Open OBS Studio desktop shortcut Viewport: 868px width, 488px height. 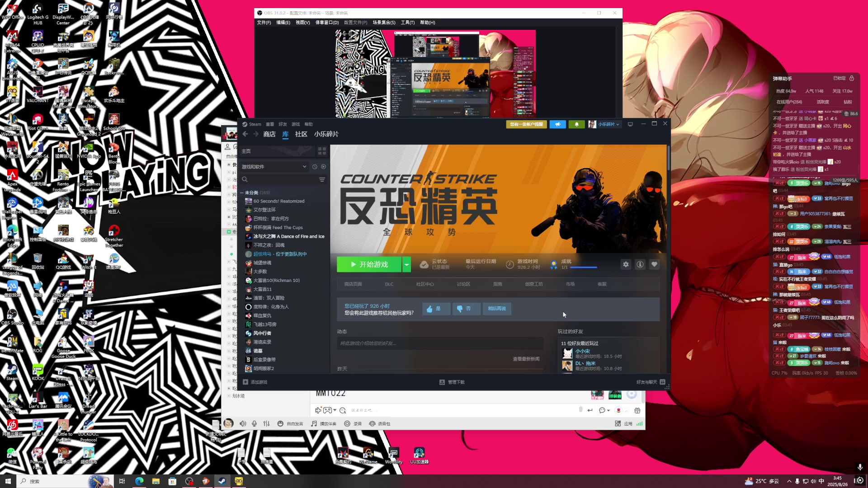[x=12, y=316]
